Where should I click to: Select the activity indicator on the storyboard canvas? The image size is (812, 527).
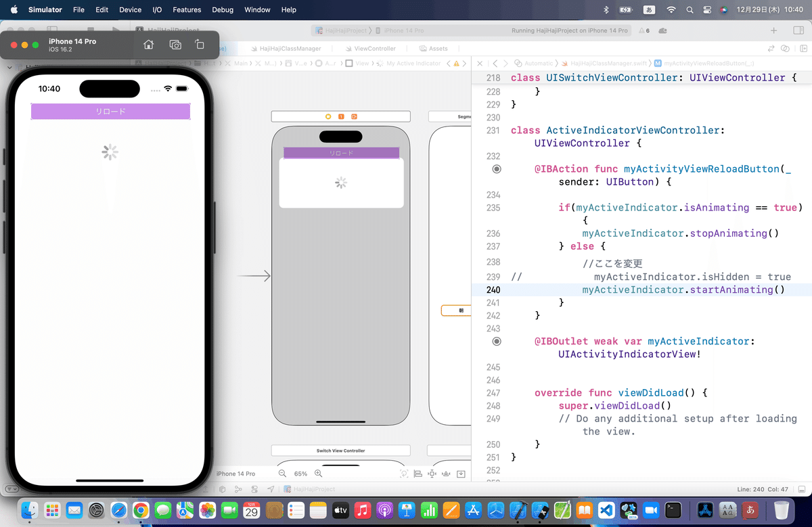(341, 183)
